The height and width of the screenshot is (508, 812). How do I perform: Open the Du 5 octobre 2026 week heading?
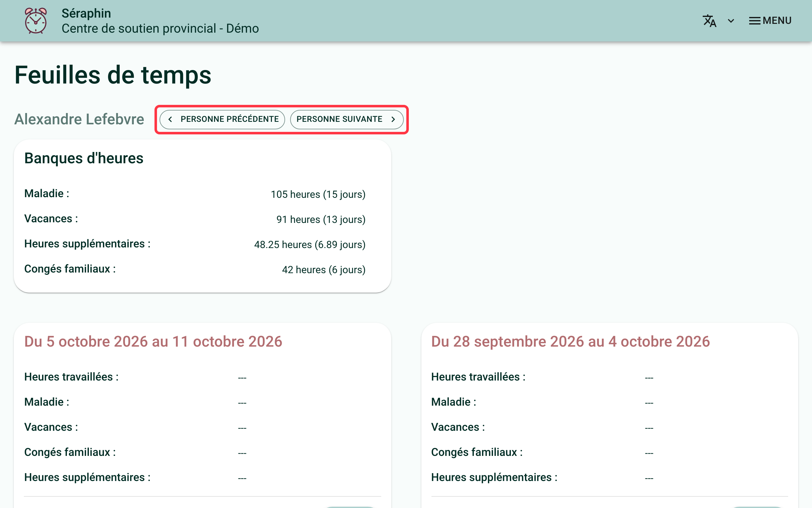153,341
